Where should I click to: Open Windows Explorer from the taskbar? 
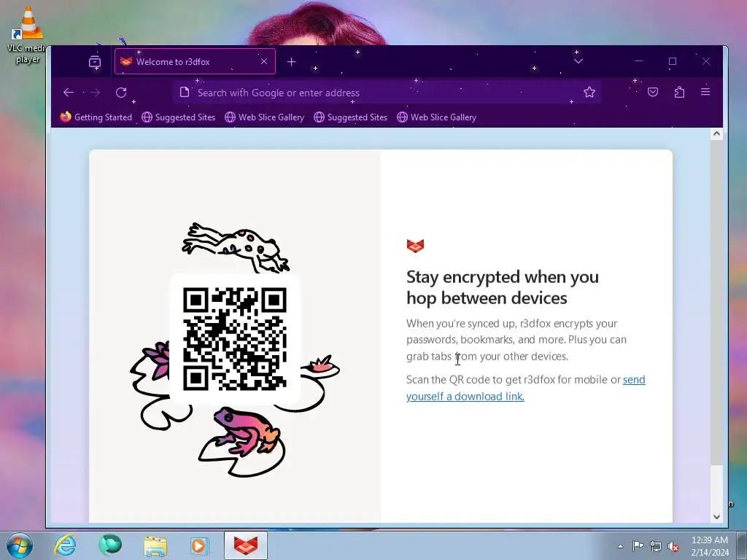click(x=155, y=545)
